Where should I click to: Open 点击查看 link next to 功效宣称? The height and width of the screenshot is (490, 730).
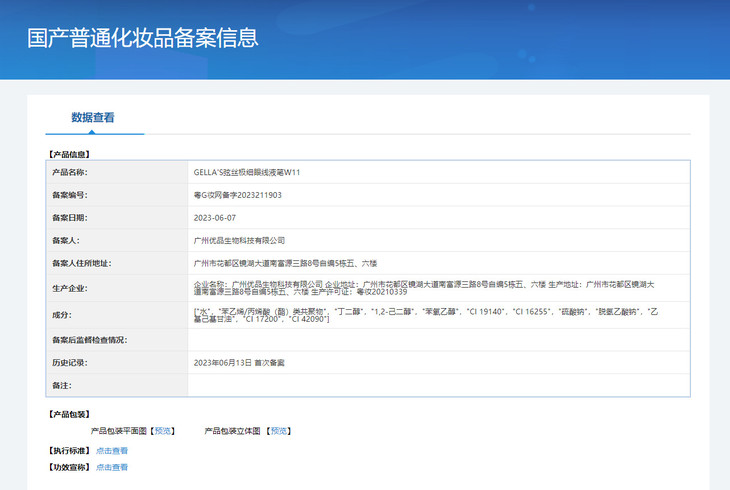[x=112, y=467]
